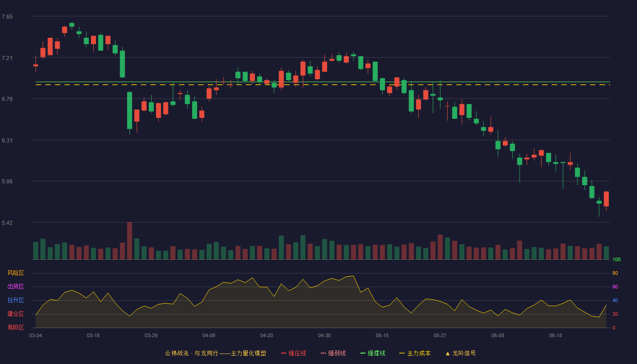Click the 06-08 date label
The width and height of the screenshot is (637, 364).
click(x=498, y=335)
